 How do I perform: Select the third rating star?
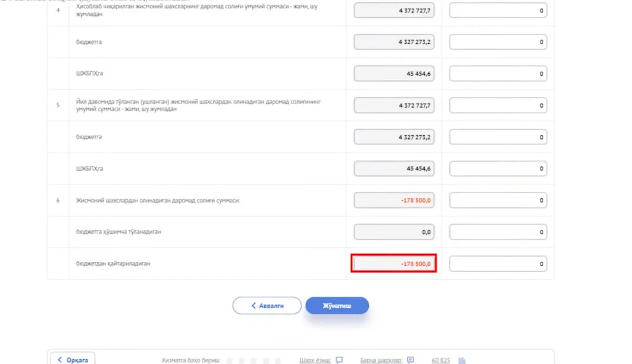[254, 361]
